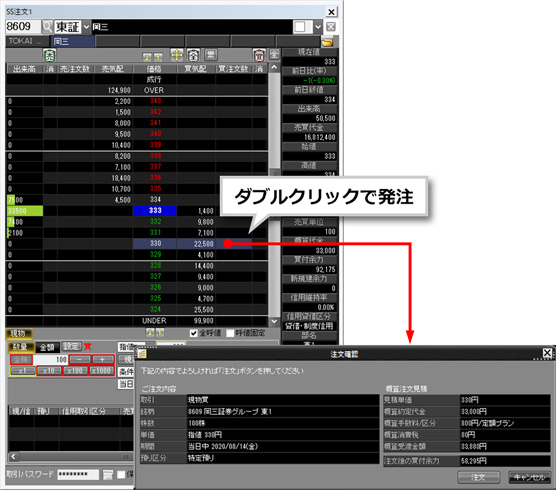
Task: Click the 注文 button in confirmation dialog
Action: point(479,477)
